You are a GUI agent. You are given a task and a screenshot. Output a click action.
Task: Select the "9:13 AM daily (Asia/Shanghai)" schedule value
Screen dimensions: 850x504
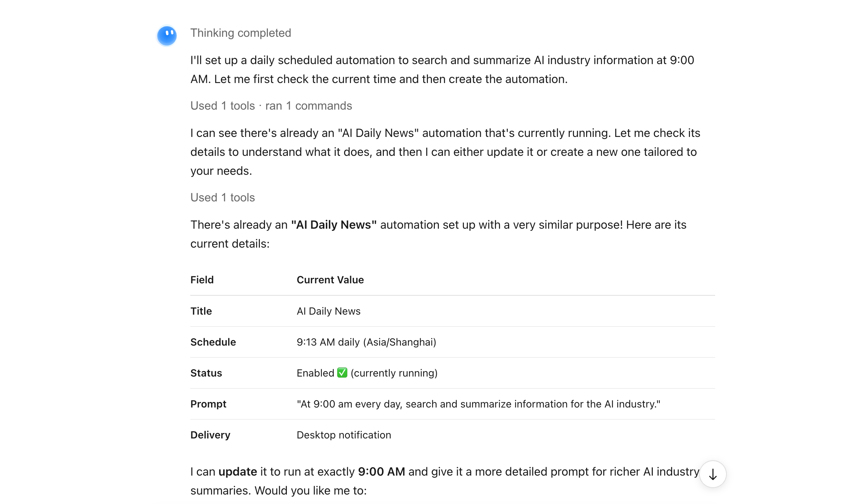point(366,342)
